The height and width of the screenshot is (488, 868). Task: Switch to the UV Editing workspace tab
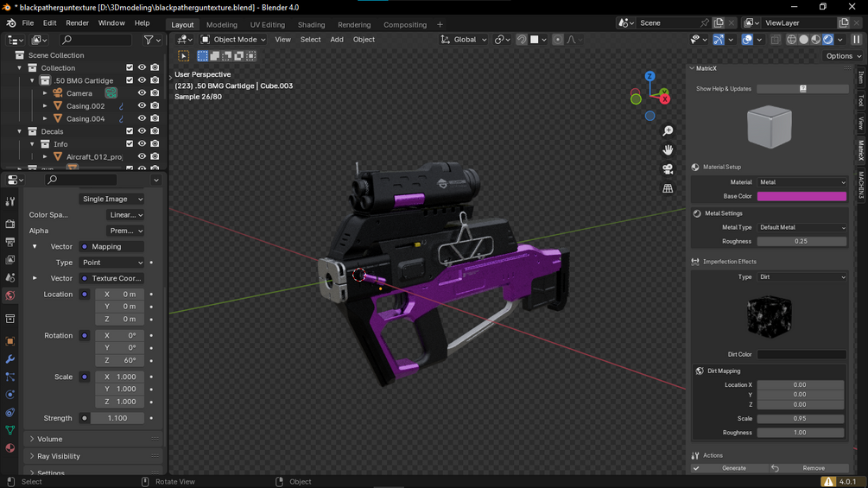coord(268,25)
